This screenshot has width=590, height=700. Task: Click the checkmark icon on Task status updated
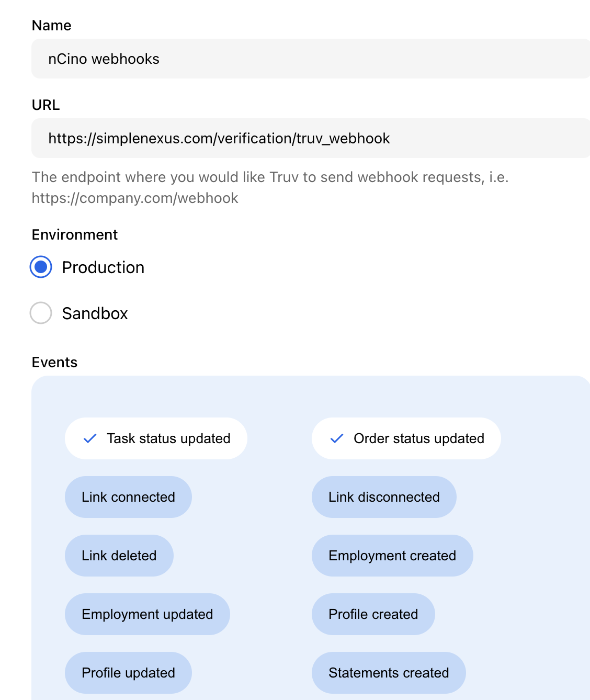90,438
